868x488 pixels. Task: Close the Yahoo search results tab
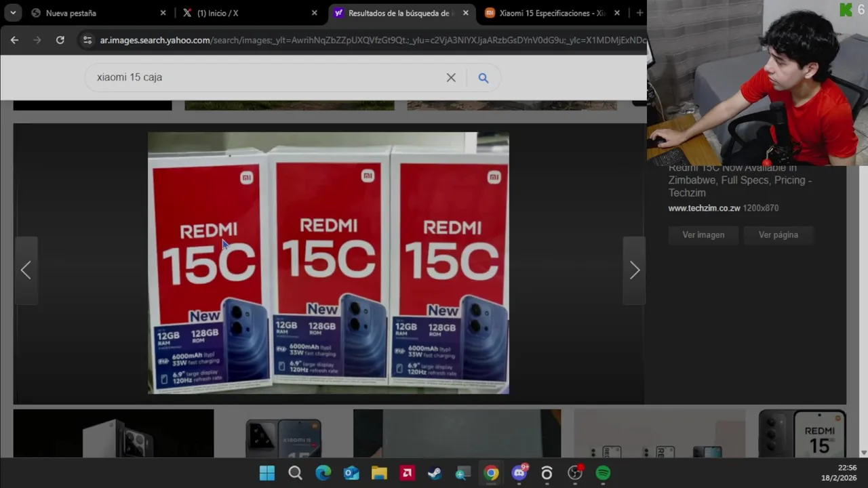click(x=465, y=13)
